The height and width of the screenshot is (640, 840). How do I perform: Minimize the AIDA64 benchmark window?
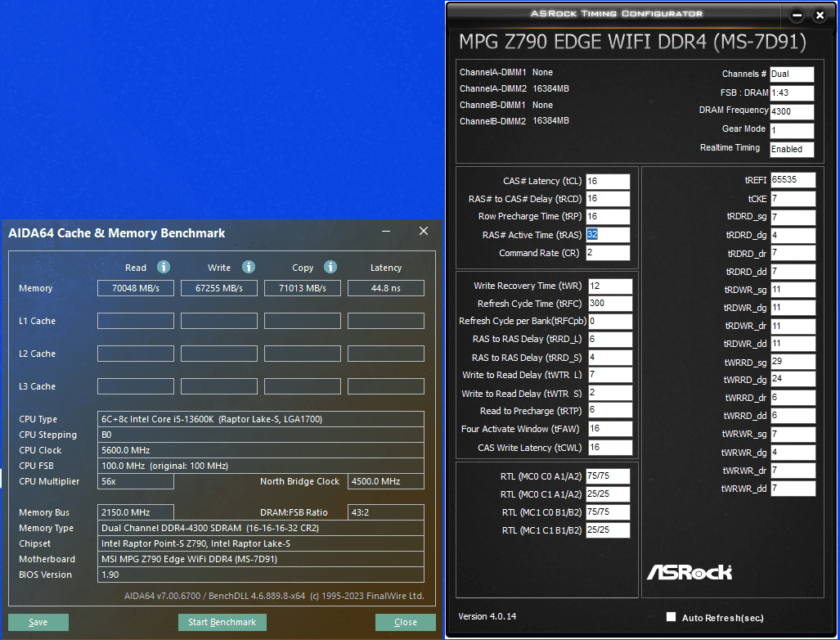386,231
